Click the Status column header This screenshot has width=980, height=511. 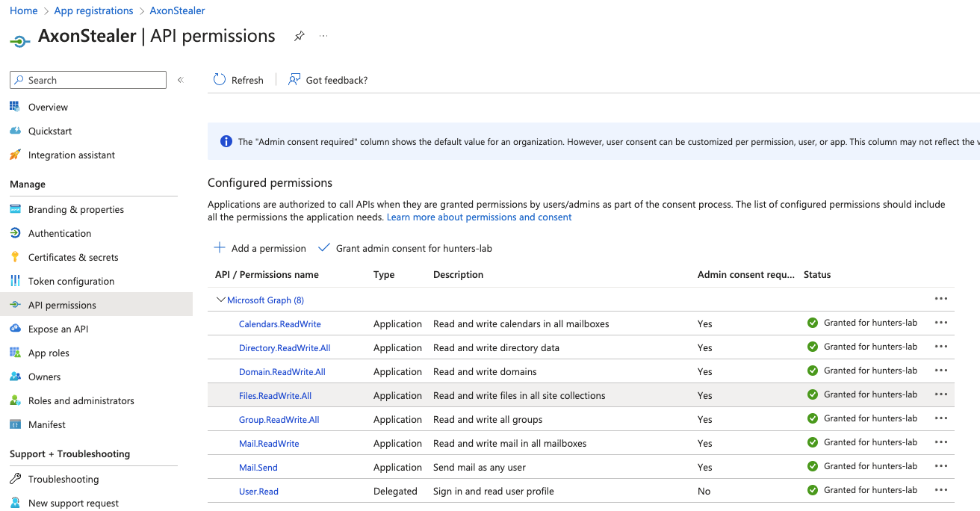817,274
